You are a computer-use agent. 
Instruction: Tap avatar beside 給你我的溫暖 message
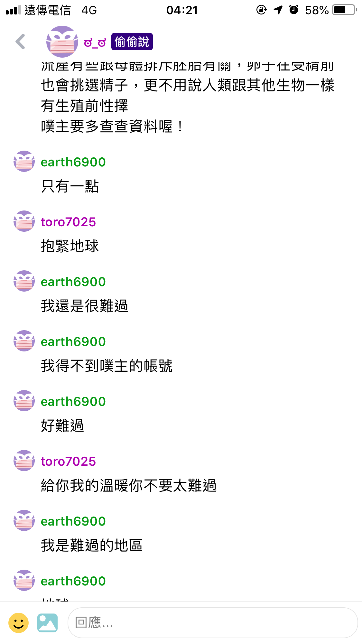point(24,461)
